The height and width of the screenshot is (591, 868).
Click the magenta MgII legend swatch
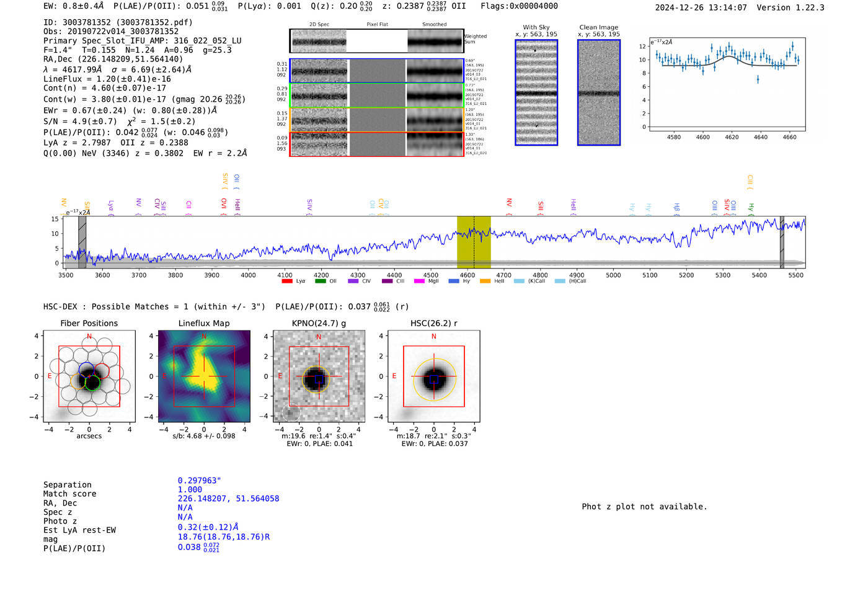pyautogui.click(x=419, y=282)
